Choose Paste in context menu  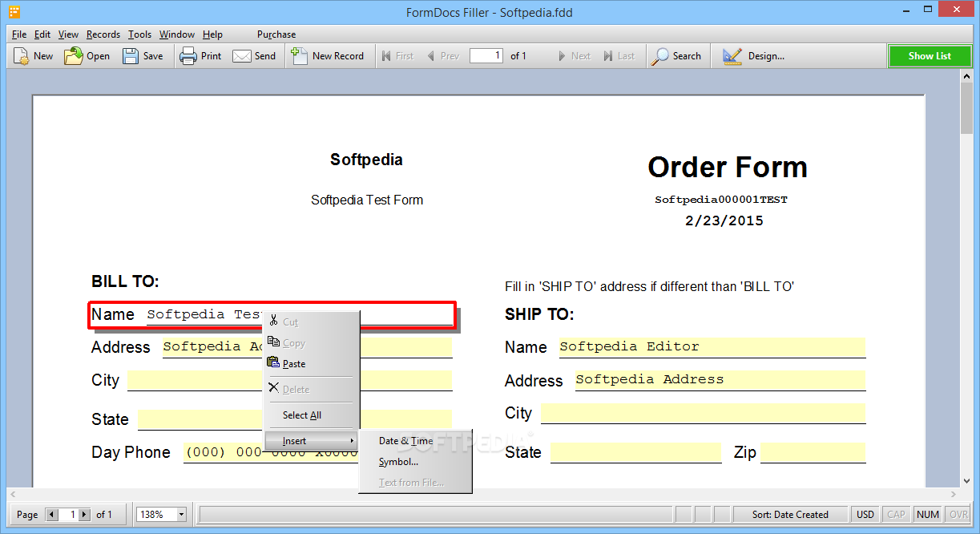tap(311, 364)
